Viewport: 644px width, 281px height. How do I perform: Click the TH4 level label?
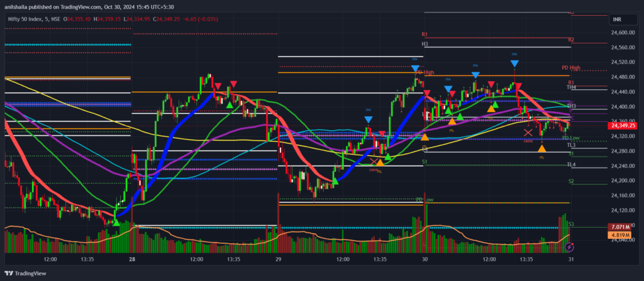click(571, 87)
